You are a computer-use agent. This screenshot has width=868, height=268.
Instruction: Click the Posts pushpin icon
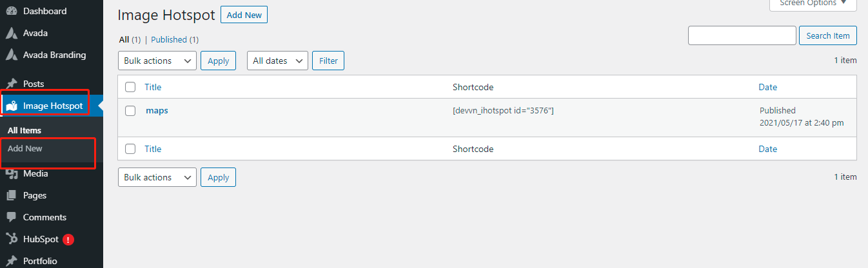[11, 84]
